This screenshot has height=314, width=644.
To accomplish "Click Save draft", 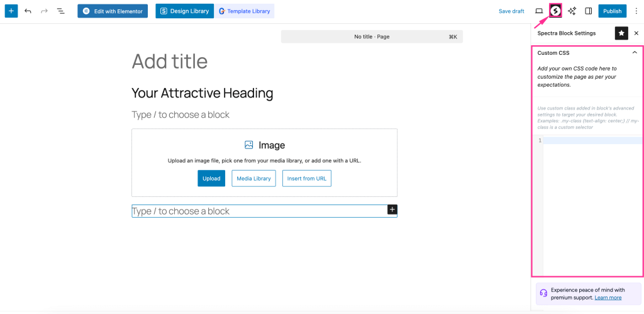I will pos(511,11).
